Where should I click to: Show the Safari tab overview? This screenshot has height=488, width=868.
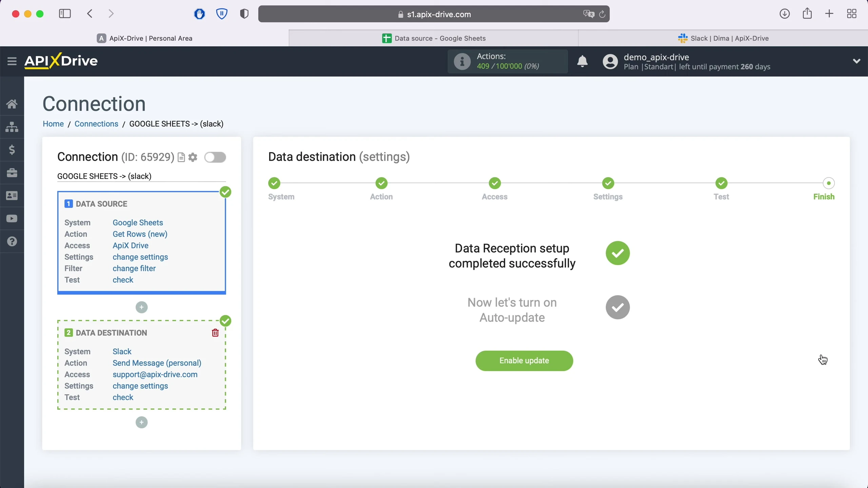[852, 14]
